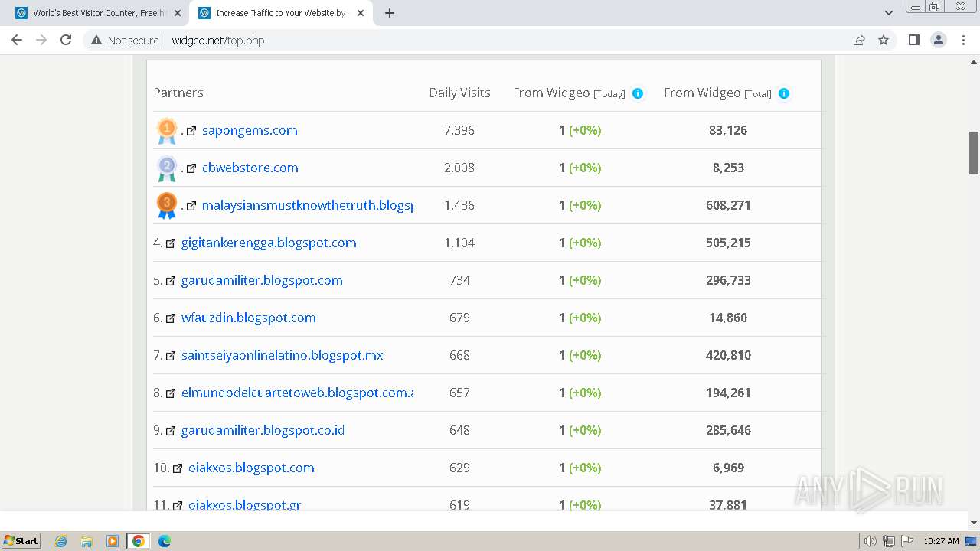Click the external link icon beside gigitankerengga.blogspot.com
Screen dimensions: 980x551
171,243
